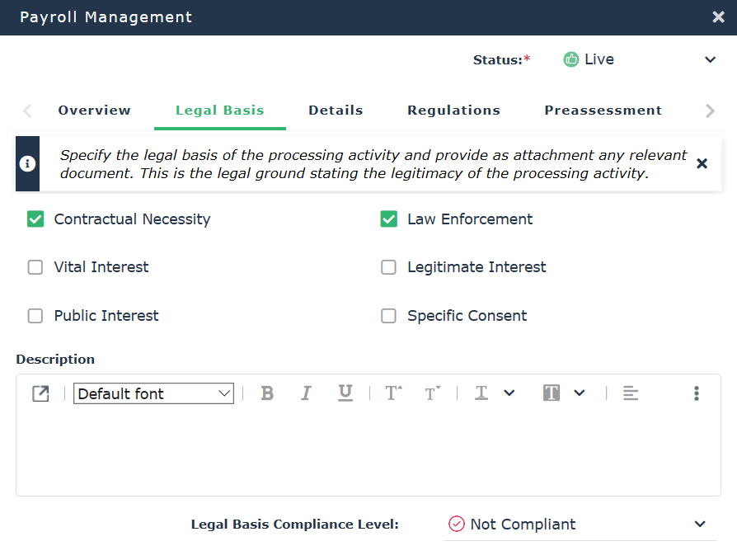Click the Bold formatting icon
This screenshot has height=560, width=737.
click(x=267, y=393)
